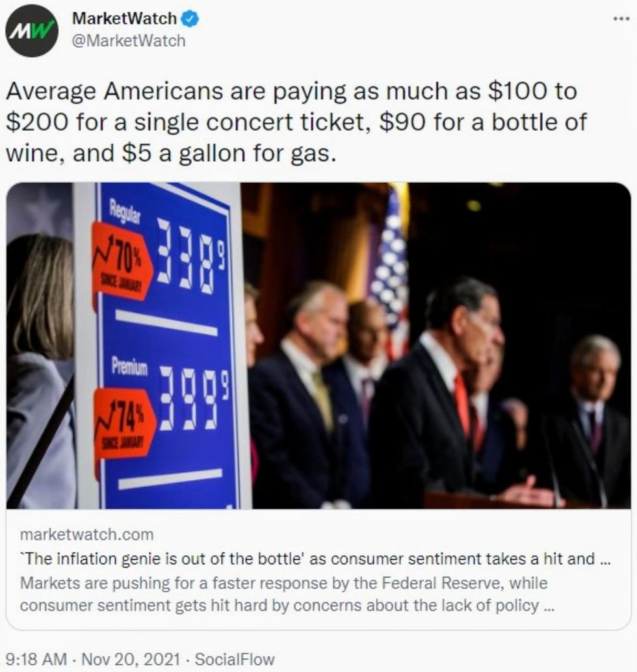
Task: Click the 9:18 AM timestamp
Action: coord(36,659)
